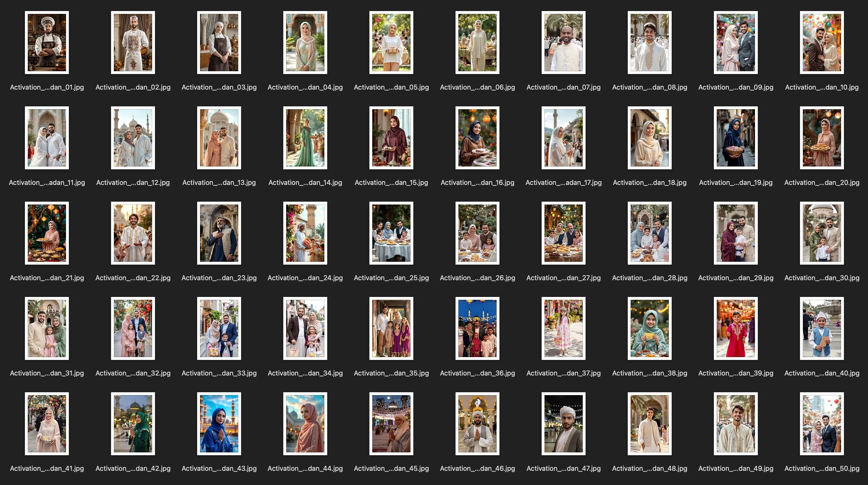The width and height of the screenshot is (868, 485).
Task: Select the turban man thumbnail dan_47.jpg
Action: (563, 424)
